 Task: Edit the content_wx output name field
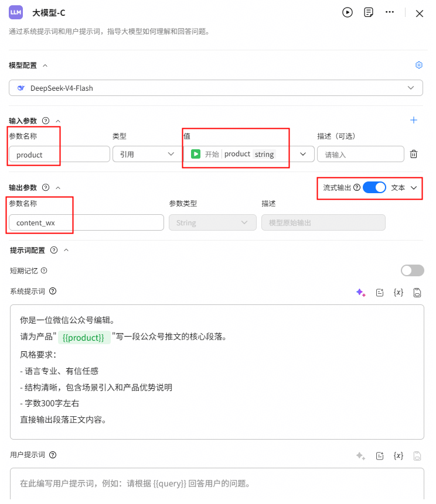[x=86, y=223]
